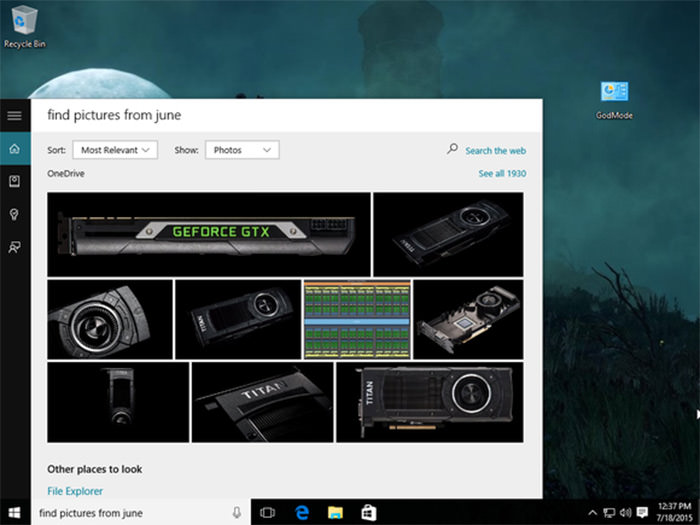Expand the Sort 'Most Relevant' dropdown
Image resolution: width=700 pixels, height=525 pixels.
(115, 150)
